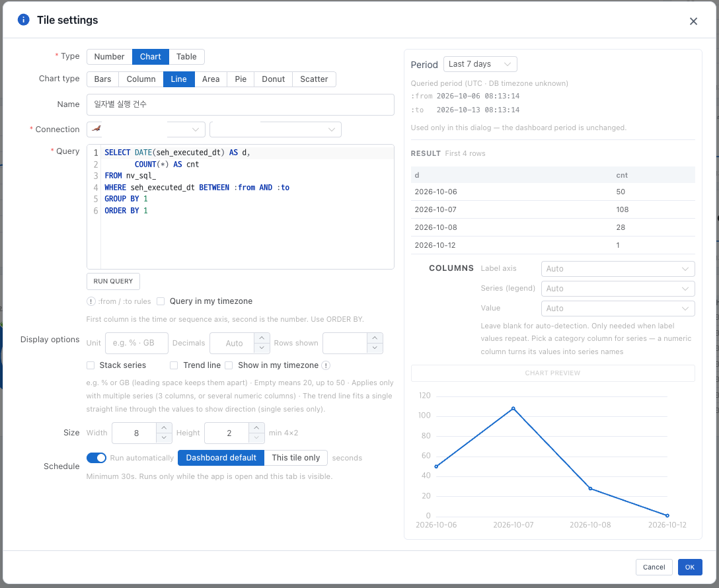
Task: Increase the tile Width with up arrow
Action: 164,427
